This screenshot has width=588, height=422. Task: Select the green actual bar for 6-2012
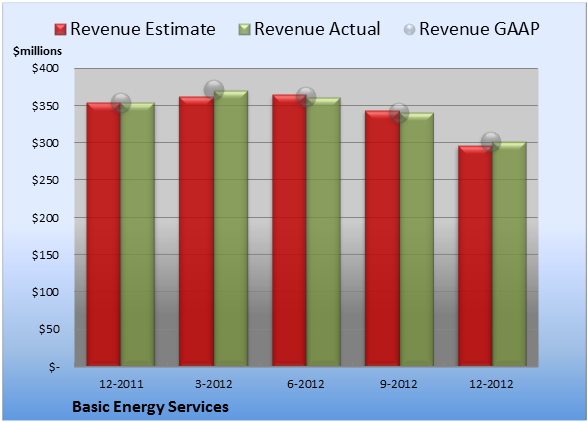tap(323, 232)
